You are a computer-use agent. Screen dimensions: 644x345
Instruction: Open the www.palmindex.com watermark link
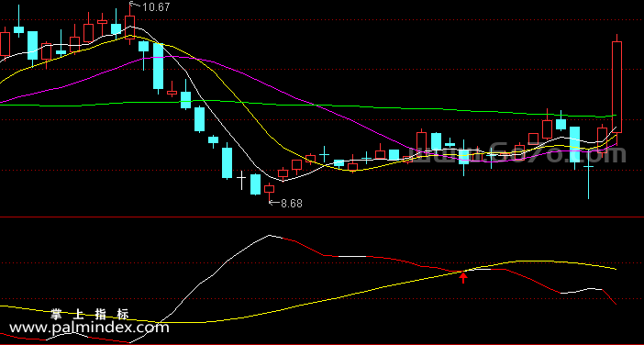pyautogui.click(x=89, y=328)
